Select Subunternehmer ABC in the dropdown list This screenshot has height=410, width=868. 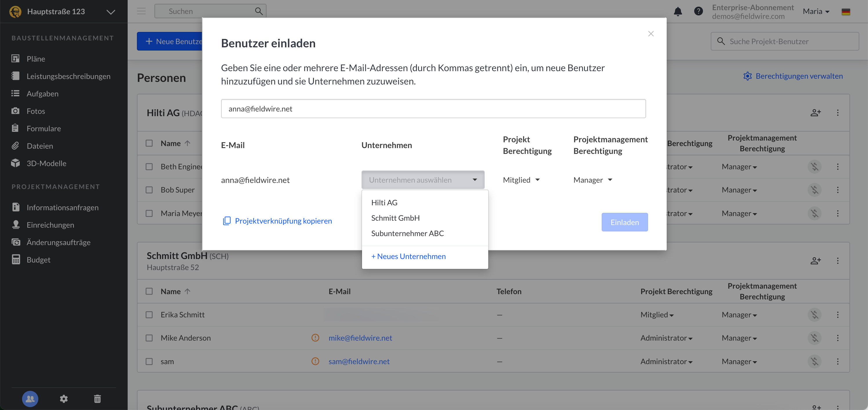click(407, 233)
